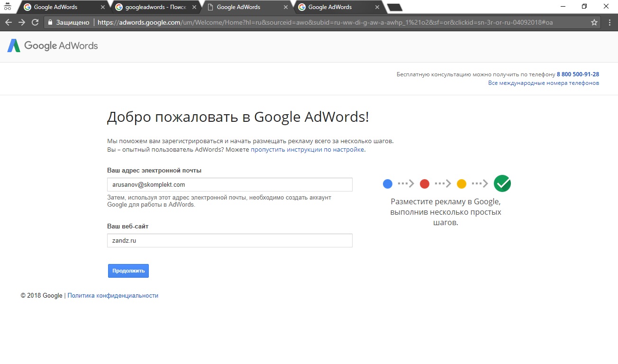This screenshot has width=618, height=364.
Task: Click the blue step circle
Action: (388, 183)
